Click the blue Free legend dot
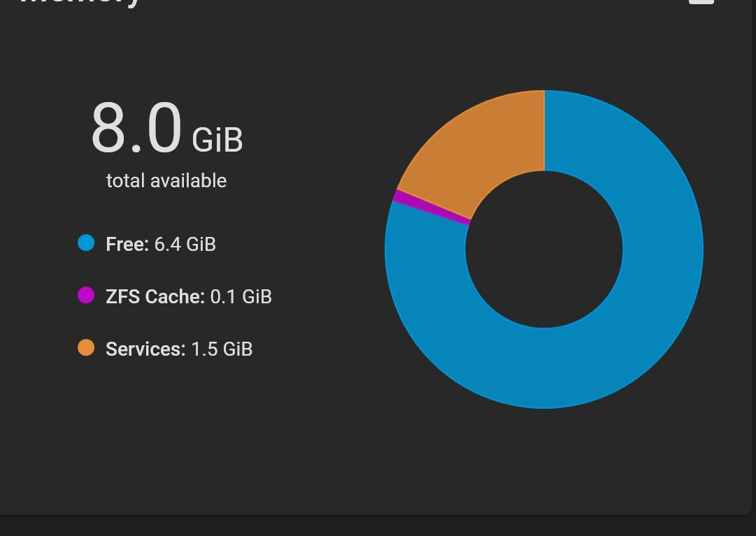Screen dimensions: 756x536 (86, 242)
